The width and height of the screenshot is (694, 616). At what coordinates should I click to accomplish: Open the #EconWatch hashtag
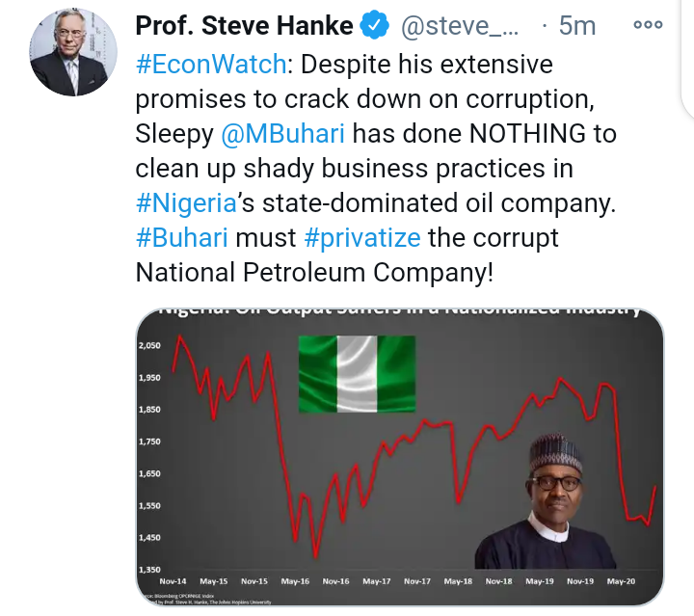pos(211,65)
